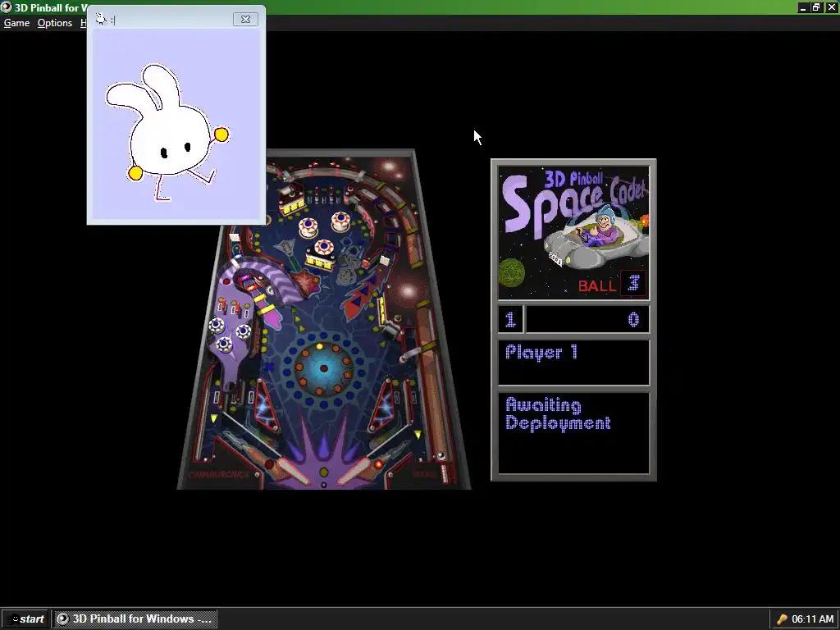This screenshot has width=840, height=630.
Task: Click the player number 1 box
Action: point(510,320)
